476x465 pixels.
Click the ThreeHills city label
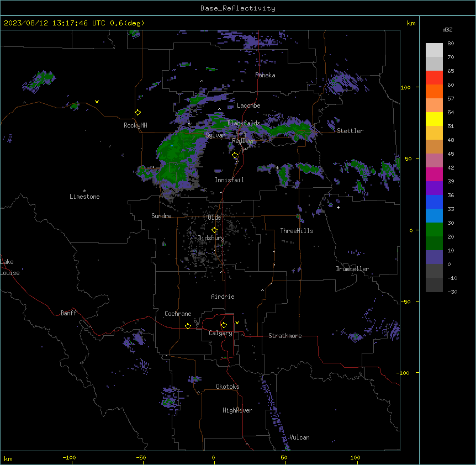click(297, 231)
